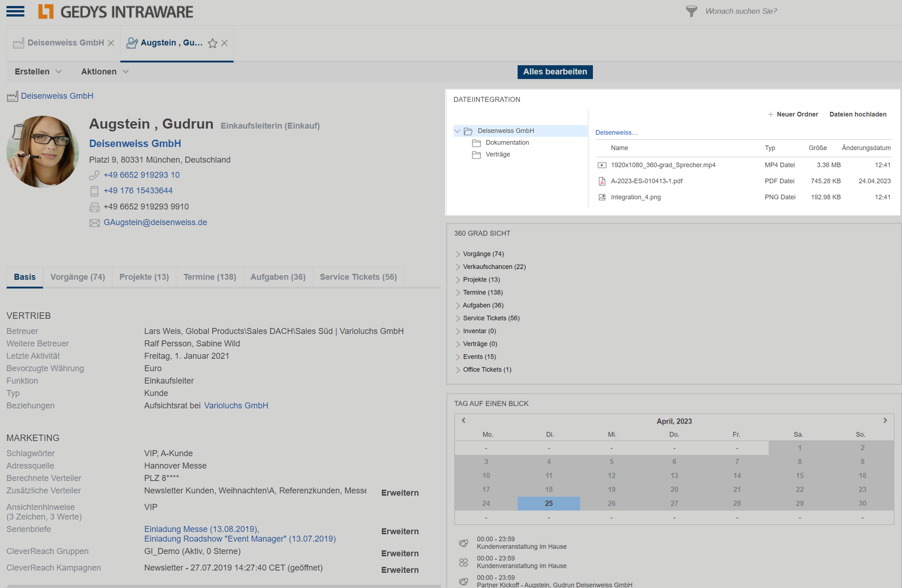Screen dimensions: 902x588
Task: Click the landline phone icon
Action: pyautogui.click(x=94, y=175)
